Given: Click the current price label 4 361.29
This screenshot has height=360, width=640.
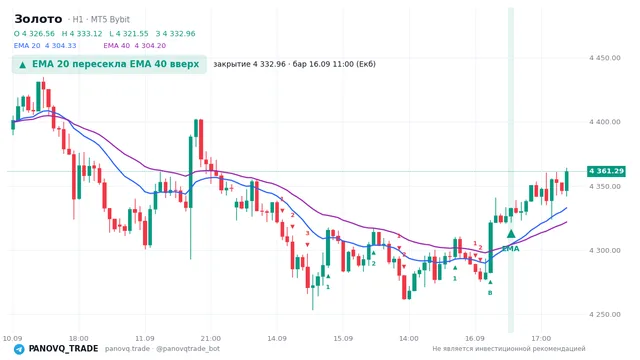Looking at the screenshot, I should point(606,171).
